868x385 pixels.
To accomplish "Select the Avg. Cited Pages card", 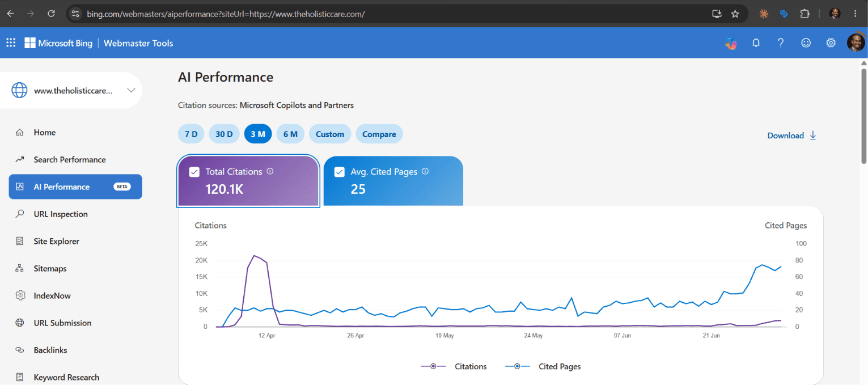I will 393,181.
